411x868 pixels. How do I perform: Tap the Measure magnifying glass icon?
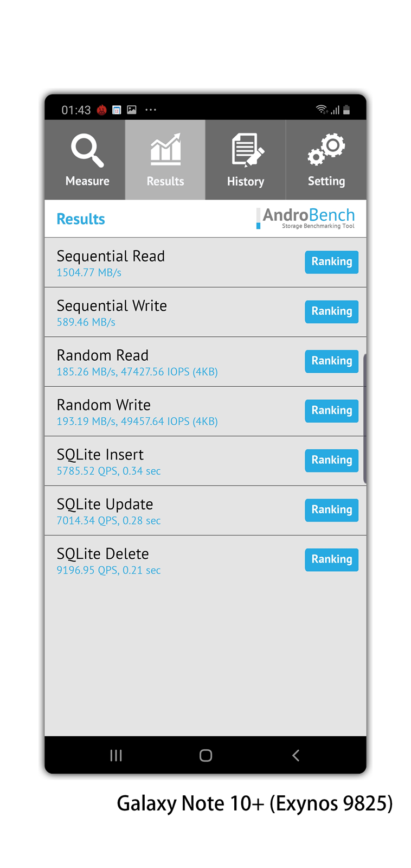[87, 150]
